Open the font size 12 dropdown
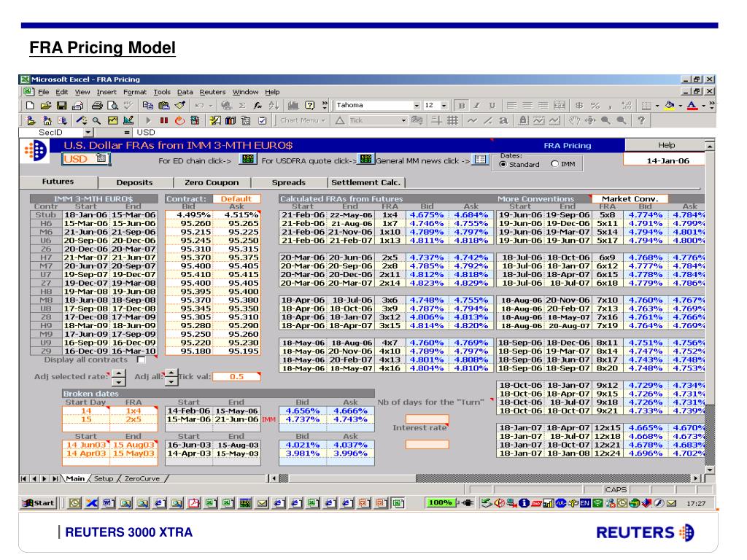 [x=444, y=106]
